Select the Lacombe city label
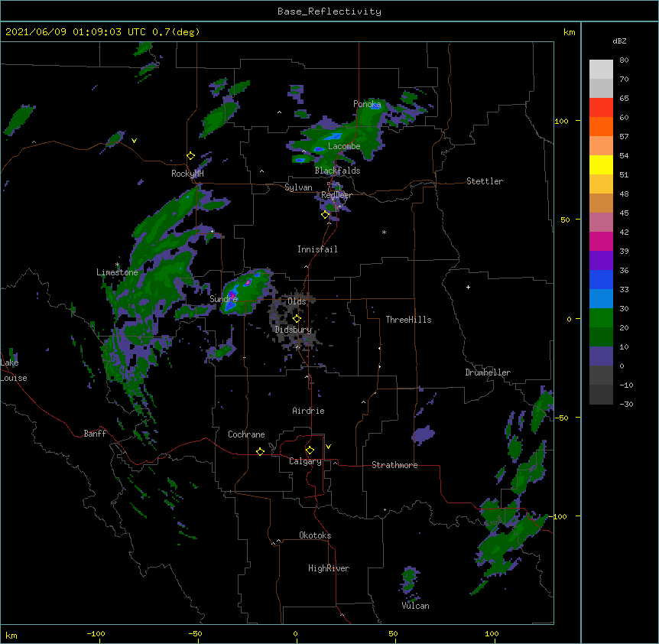 344,146
